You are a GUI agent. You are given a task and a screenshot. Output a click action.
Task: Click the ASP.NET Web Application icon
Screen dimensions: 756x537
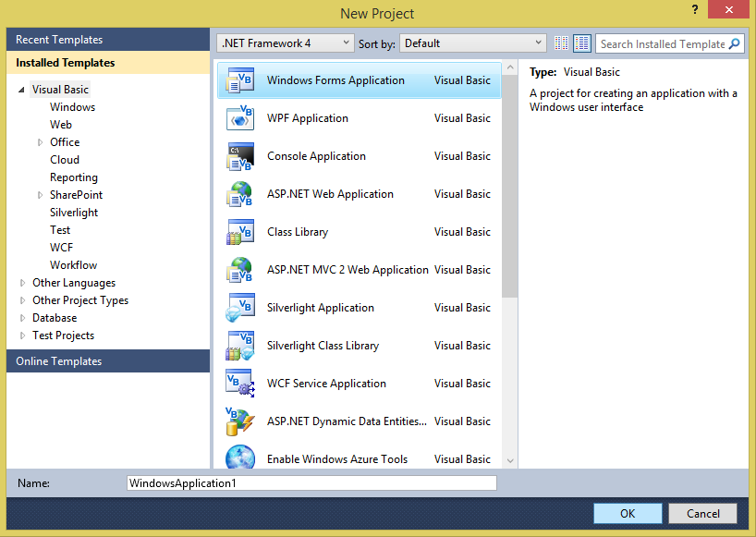tap(240, 194)
